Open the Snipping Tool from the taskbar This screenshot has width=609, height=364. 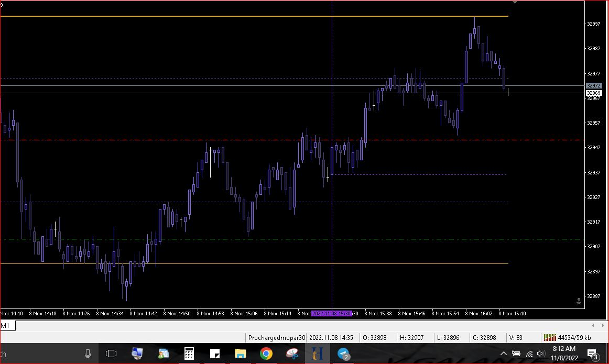(x=292, y=354)
